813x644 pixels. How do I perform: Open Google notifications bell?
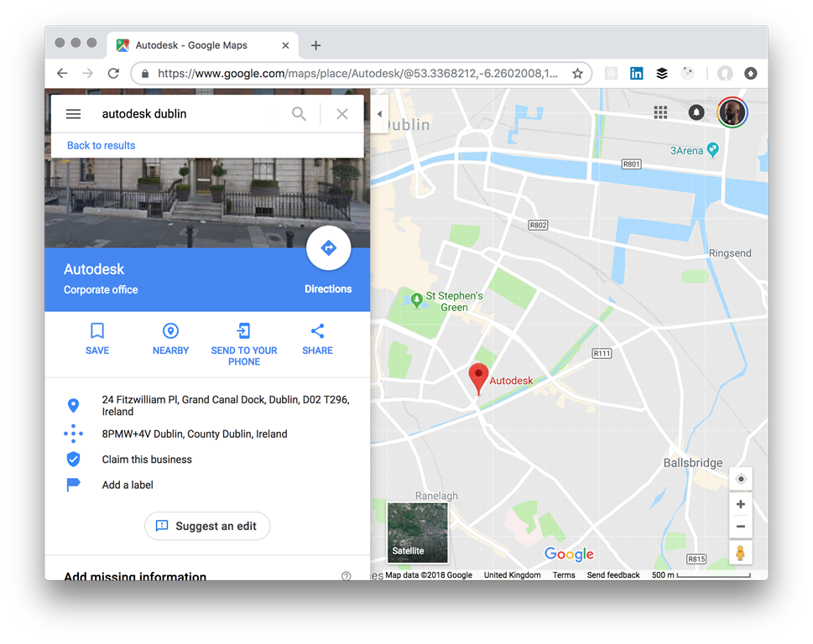(x=696, y=112)
